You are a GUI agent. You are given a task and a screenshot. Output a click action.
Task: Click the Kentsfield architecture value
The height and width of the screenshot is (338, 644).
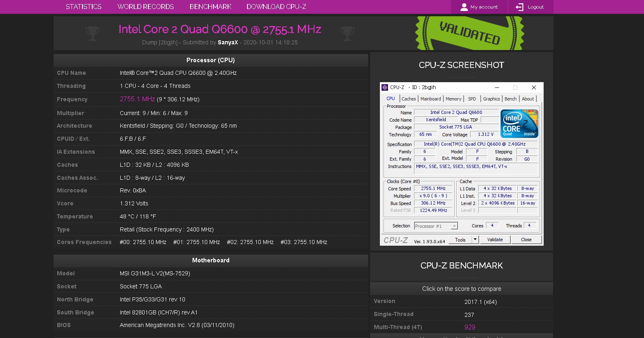click(178, 126)
